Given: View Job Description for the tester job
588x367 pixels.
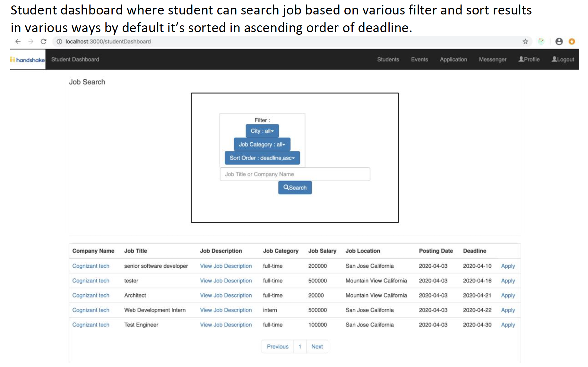Looking at the screenshot, I should click(x=226, y=281).
